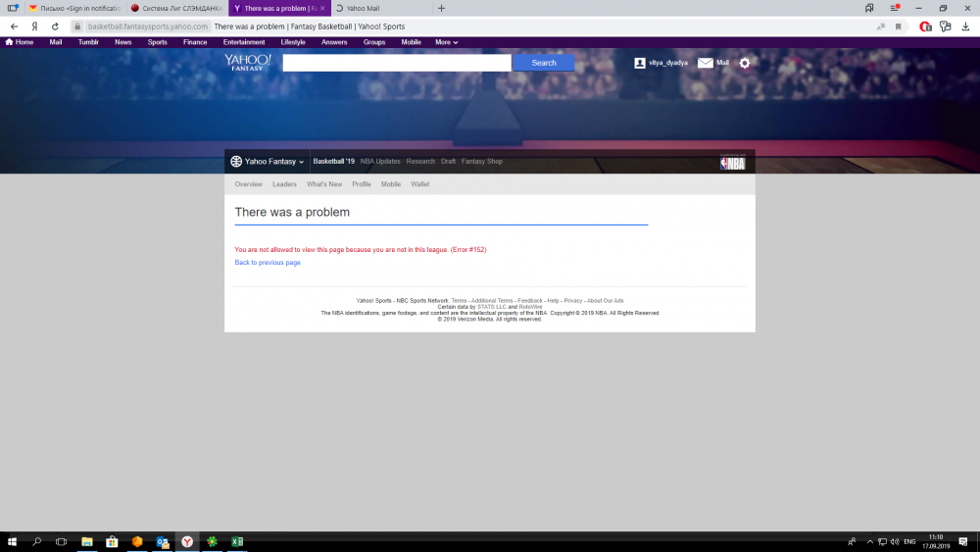
Task: Open Mail via the envelope icon
Action: [x=705, y=63]
